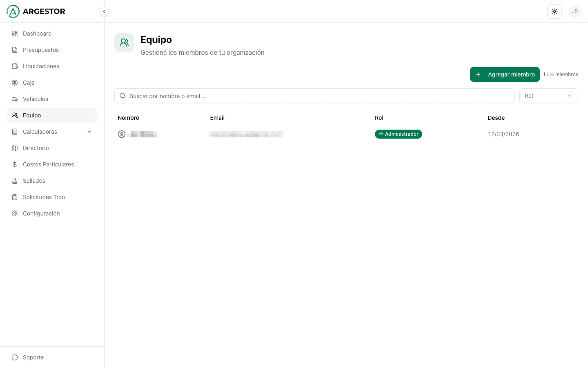Select the Presupuestos icon in the sidebar
Viewport: 588px width, 368px height.
[x=15, y=50]
